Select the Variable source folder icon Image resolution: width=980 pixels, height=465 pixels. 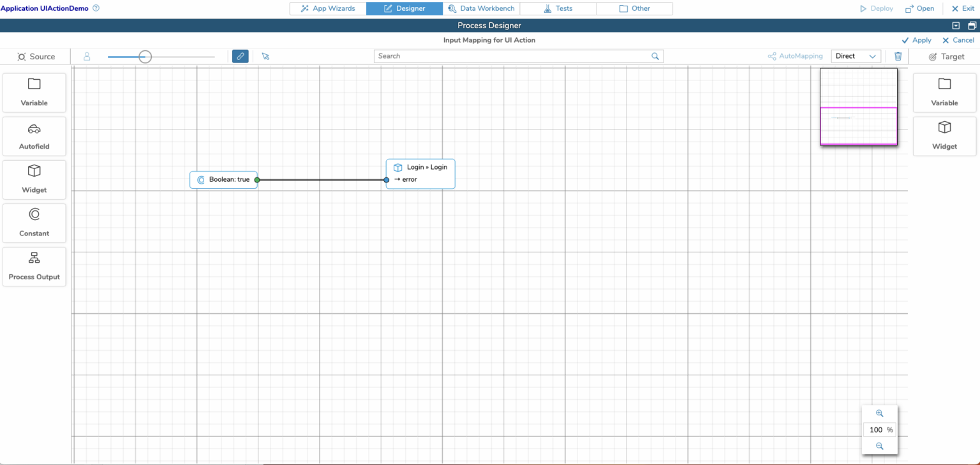click(34, 84)
